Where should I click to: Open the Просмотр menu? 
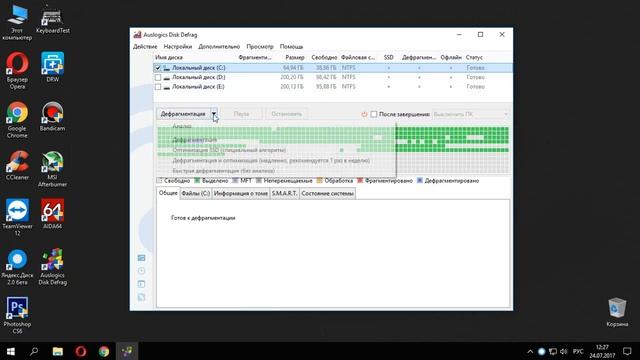pyautogui.click(x=260, y=47)
